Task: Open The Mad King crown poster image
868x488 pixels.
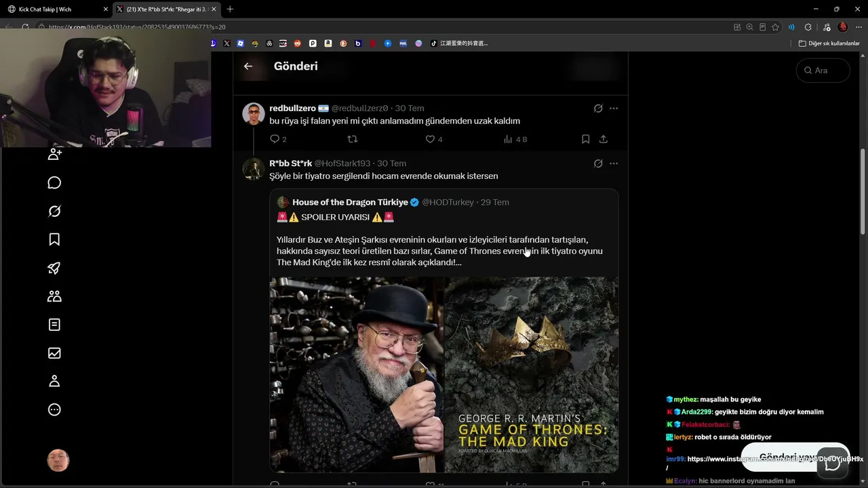Action: click(x=532, y=374)
